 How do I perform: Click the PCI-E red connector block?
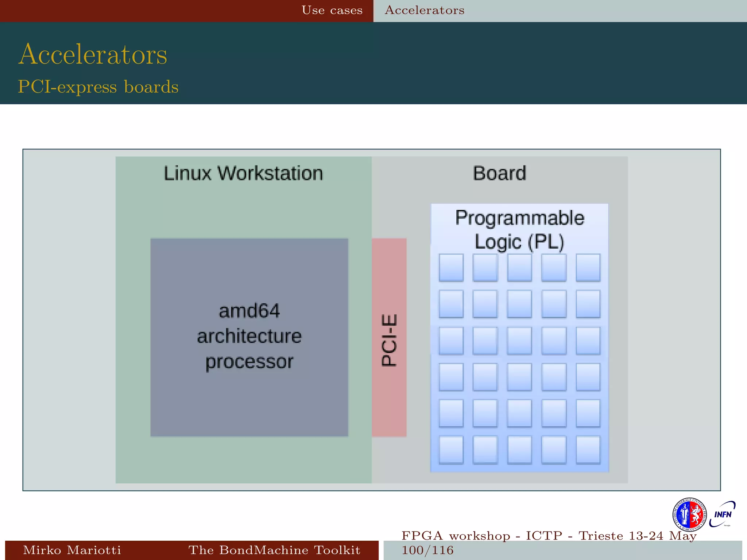click(389, 337)
